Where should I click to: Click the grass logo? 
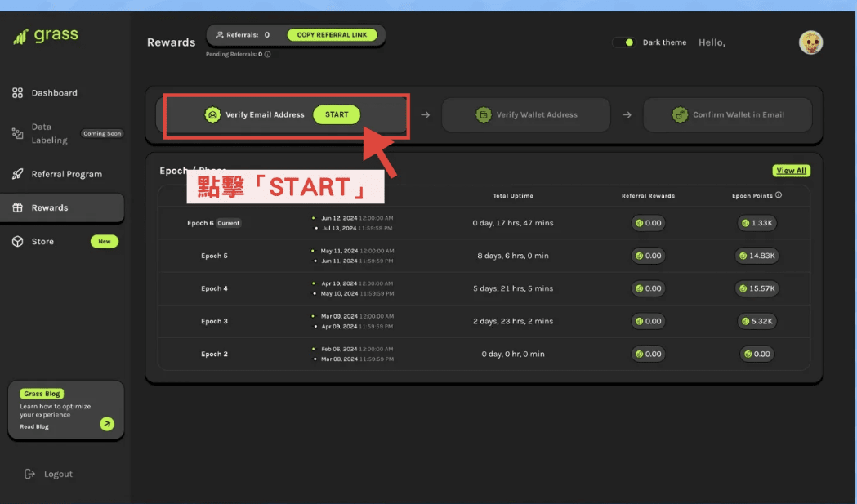pos(46,36)
